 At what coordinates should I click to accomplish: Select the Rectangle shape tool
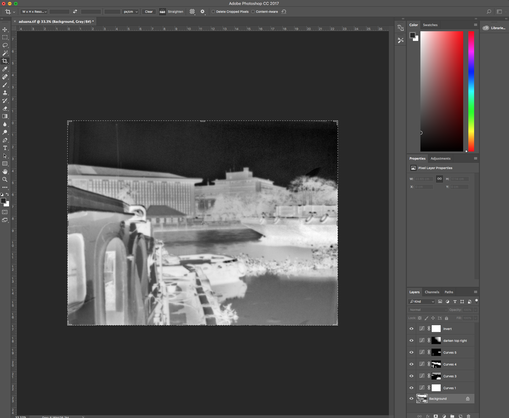pos(5,164)
